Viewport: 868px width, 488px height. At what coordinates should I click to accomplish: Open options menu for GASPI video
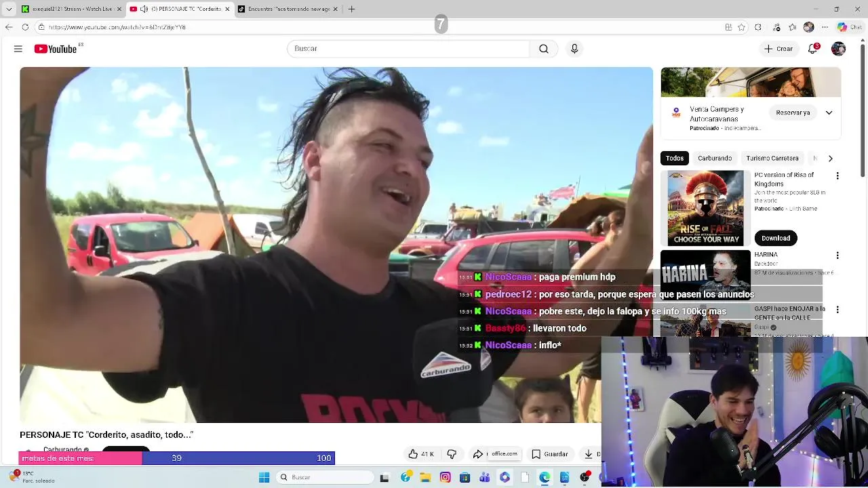pos(837,310)
